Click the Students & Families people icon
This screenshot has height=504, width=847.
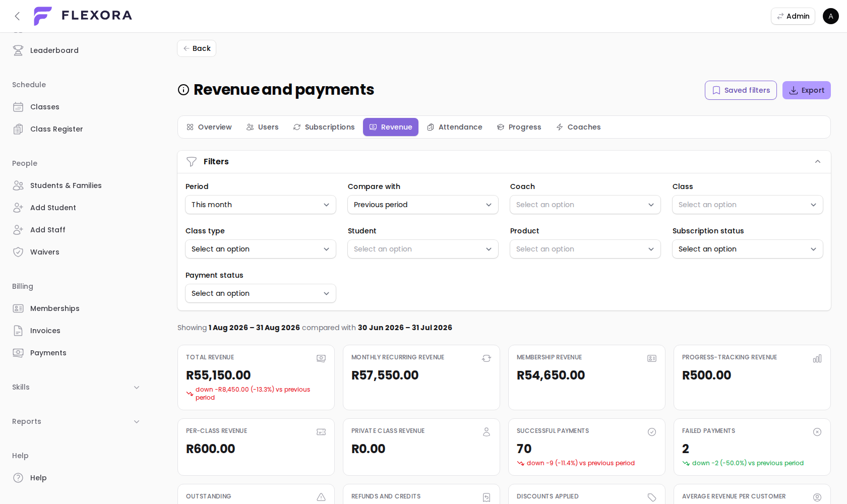point(18,185)
